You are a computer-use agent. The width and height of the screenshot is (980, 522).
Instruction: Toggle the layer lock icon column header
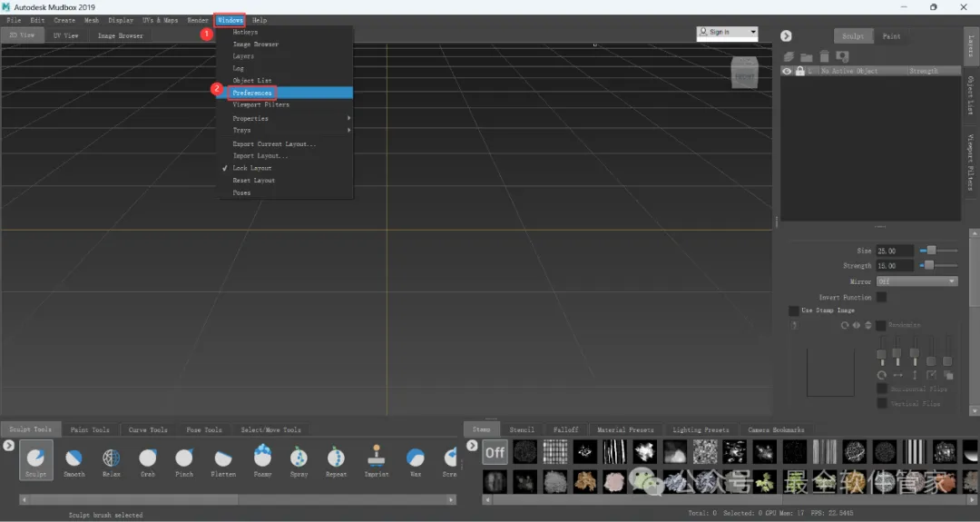pos(800,72)
